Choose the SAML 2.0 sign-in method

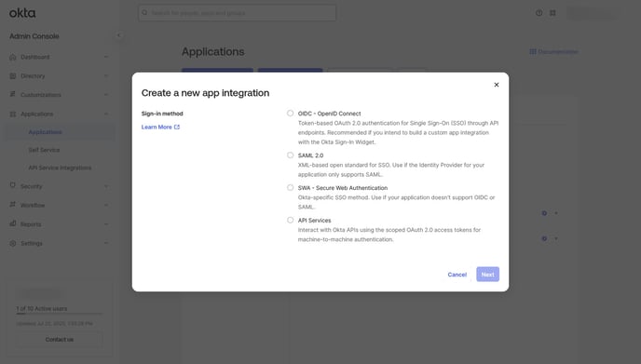290,155
